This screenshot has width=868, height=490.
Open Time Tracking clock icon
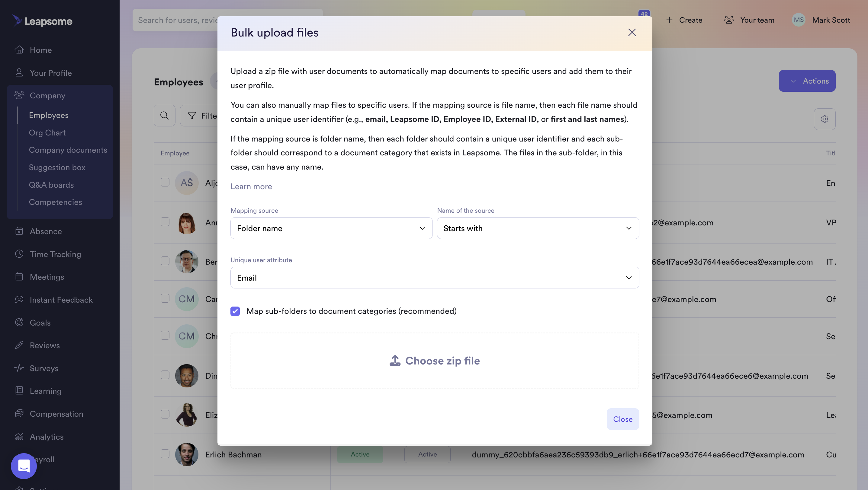pos(19,254)
